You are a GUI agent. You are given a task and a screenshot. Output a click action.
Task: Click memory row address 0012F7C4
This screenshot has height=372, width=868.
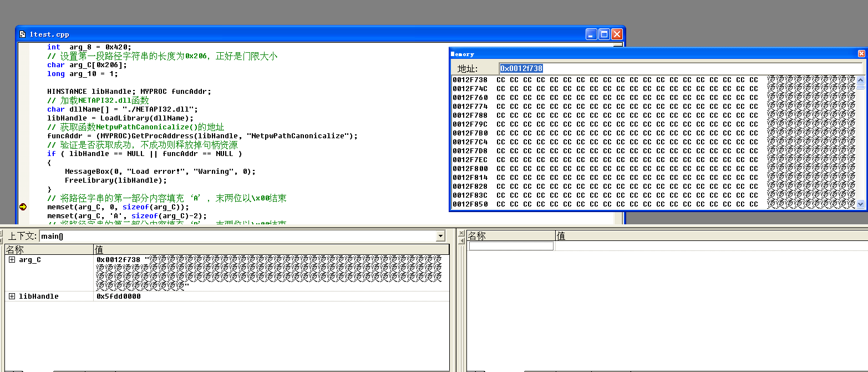point(470,142)
